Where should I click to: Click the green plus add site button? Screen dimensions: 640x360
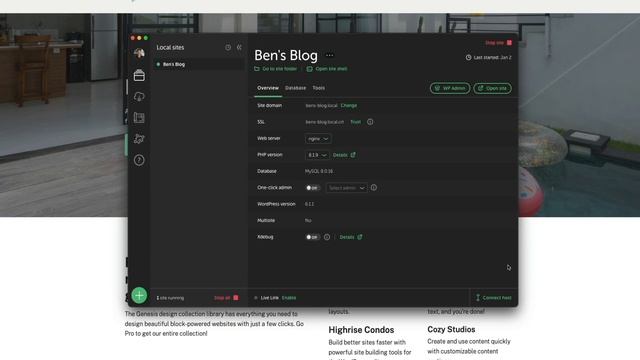point(139,295)
